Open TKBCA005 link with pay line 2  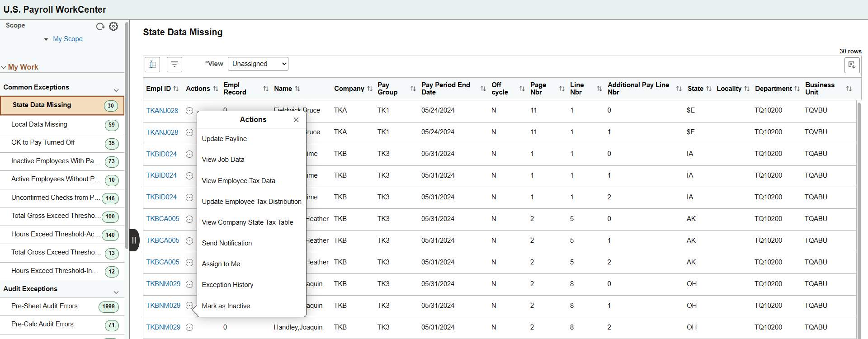pos(162,262)
